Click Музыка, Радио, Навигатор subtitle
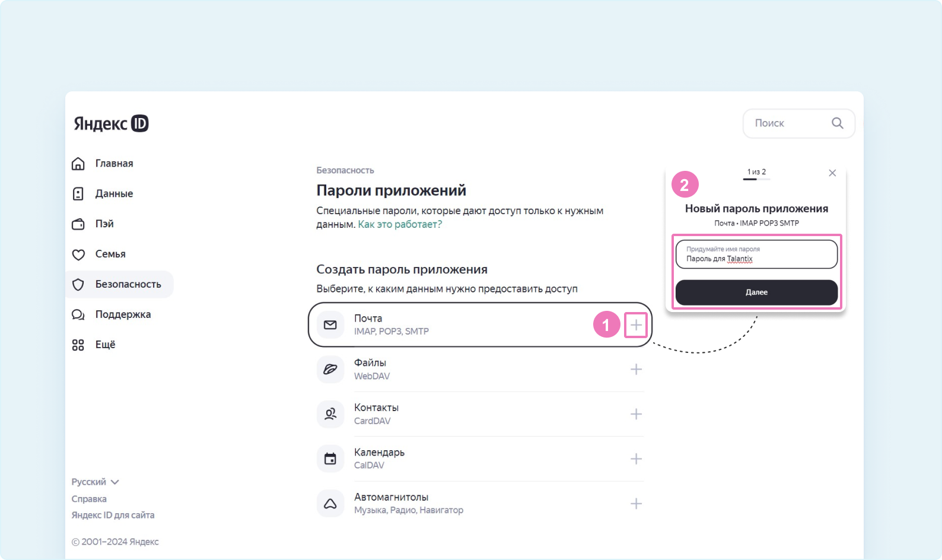The height and width of the screenshot is (560, 942). [x=409, y=510]
